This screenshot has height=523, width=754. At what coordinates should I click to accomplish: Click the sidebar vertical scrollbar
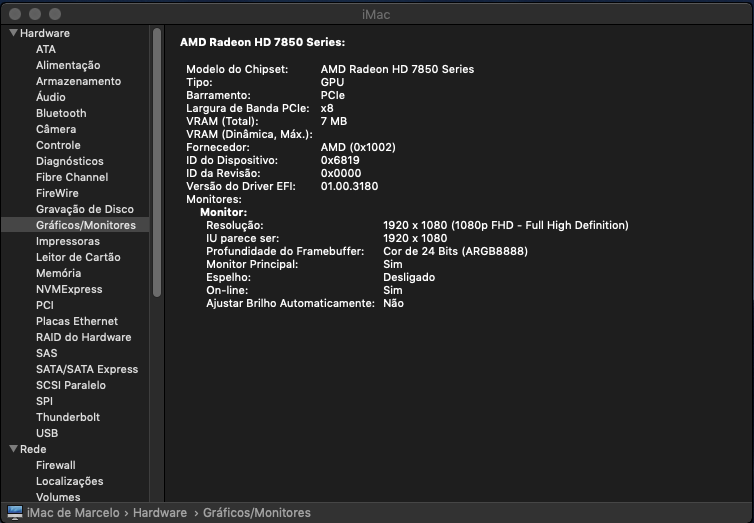tap(157, 160)
